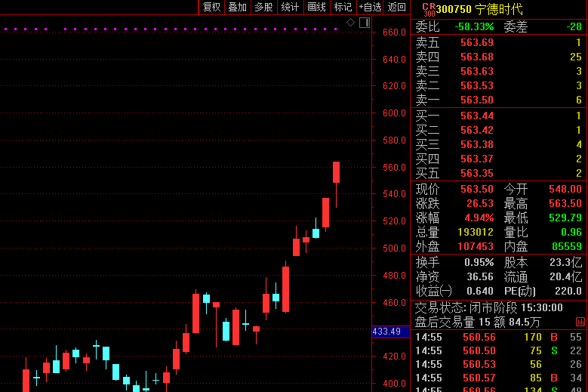This screenshot has width=588, height=392.
Task: Click the 标记 mark button
Action: (x=343, y=8)
